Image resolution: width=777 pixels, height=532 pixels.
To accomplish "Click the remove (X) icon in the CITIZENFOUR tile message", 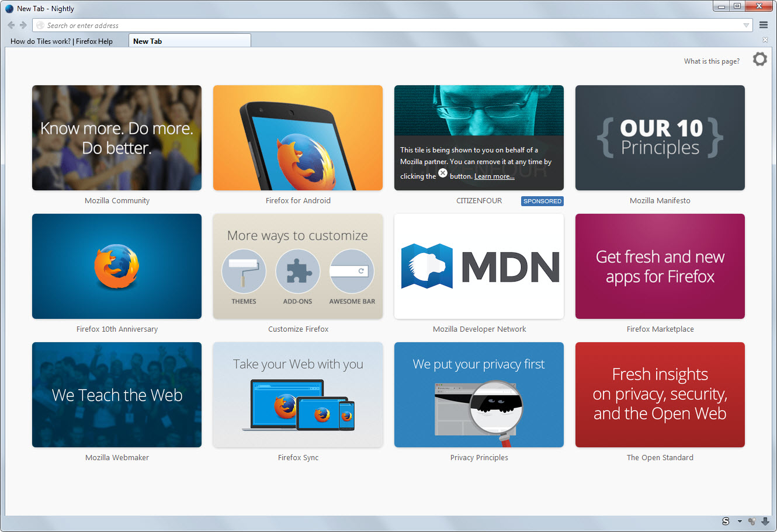I will pyautogui.click(x=443, y=173).
